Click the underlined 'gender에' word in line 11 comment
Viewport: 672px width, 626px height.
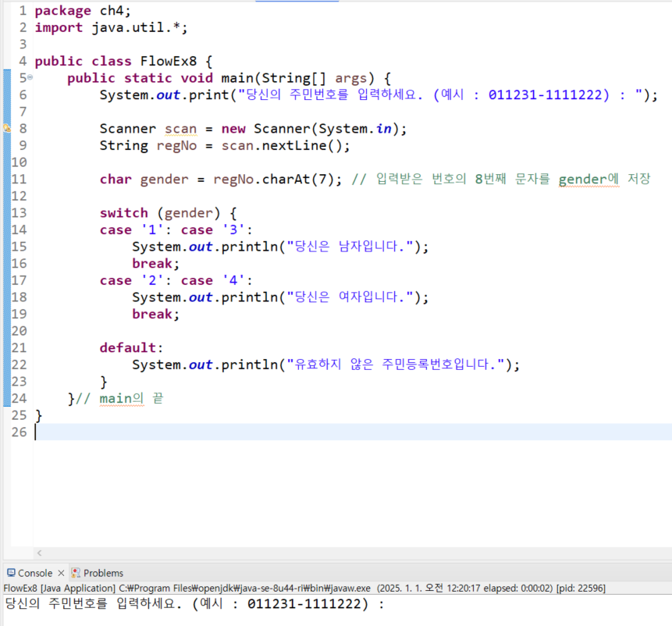pyautogui.click(x=588, y=179)
